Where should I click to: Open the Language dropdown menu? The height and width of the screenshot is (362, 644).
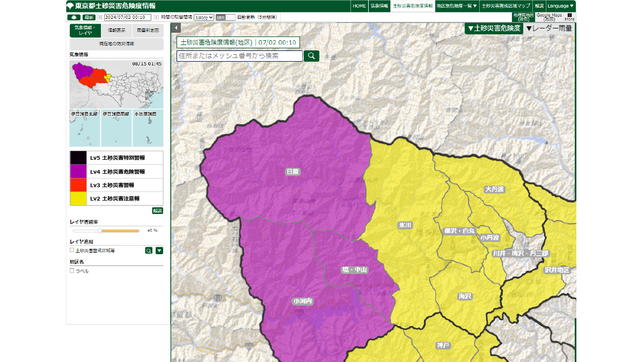[x=561, y=6]
